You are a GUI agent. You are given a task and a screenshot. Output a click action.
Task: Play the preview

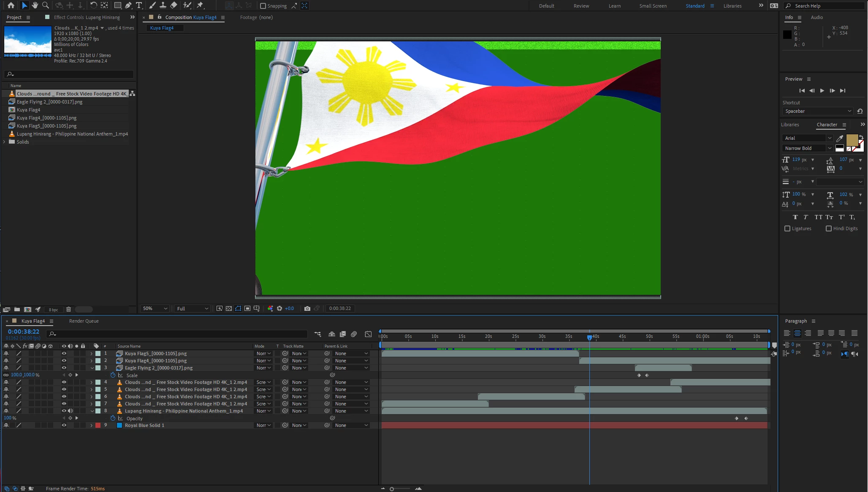click(x=822, y=91)
